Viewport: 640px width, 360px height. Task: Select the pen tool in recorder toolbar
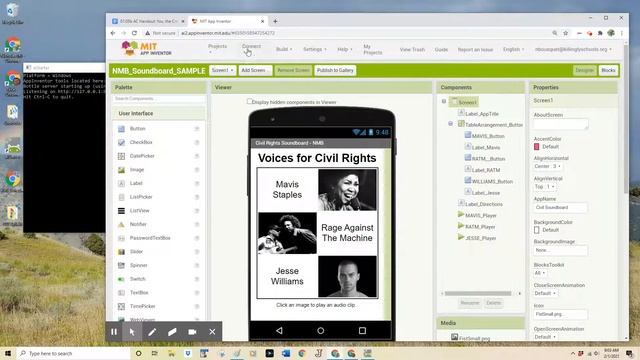pyautogui.click(x=152, y=332)
